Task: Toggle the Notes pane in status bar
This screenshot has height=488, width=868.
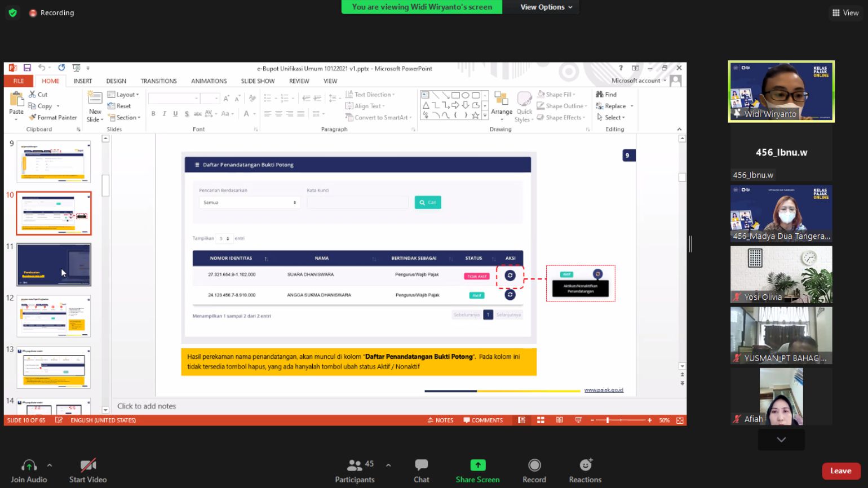Action: [x=440, y=420]
